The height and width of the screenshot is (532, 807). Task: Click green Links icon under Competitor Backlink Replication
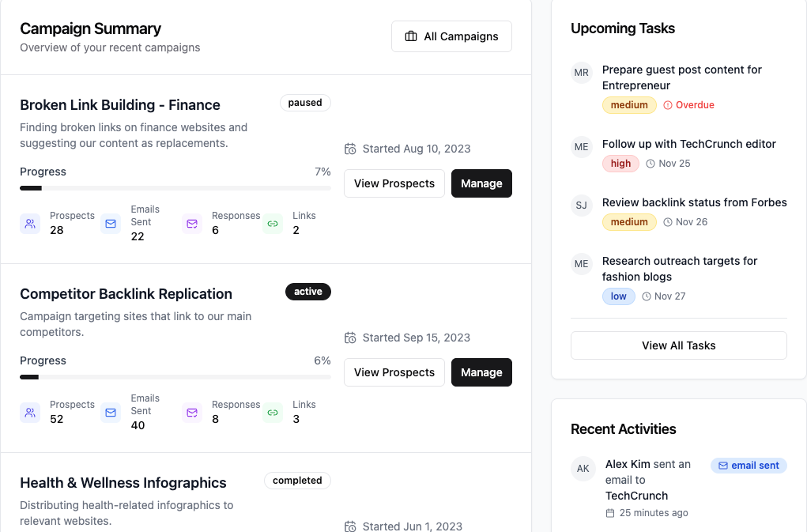click(x=273, y=413)
